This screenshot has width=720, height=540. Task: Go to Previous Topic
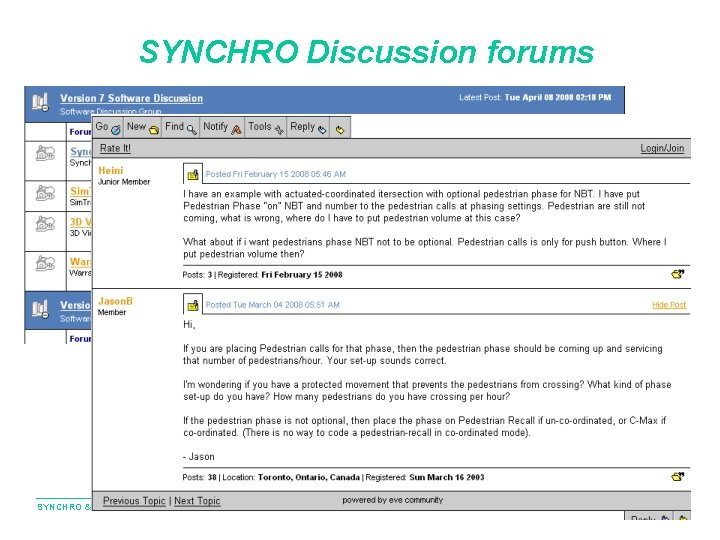(x=134, y=501)
